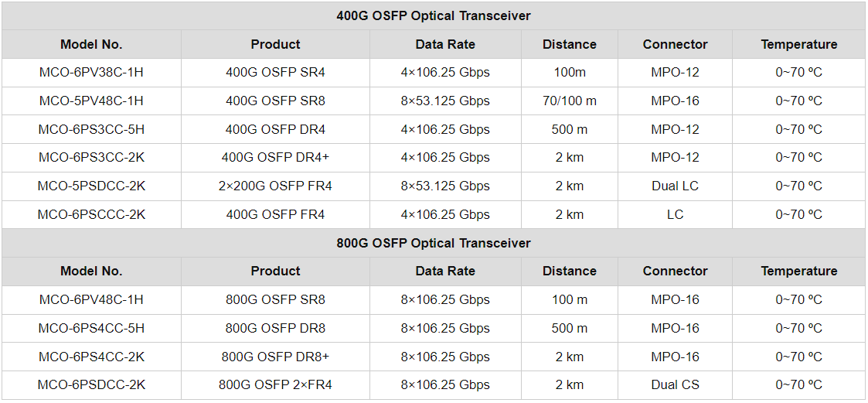Click model MCO-6PSDCC-2K
868x403 pixels.
pyautogui.click(x=91, y=384)
